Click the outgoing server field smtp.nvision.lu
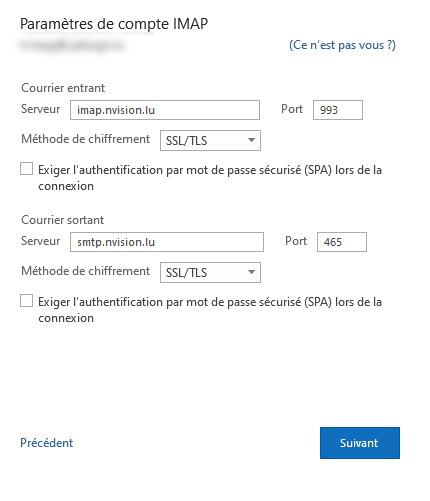This screenshot has height=501, width=430. (167, 242)
